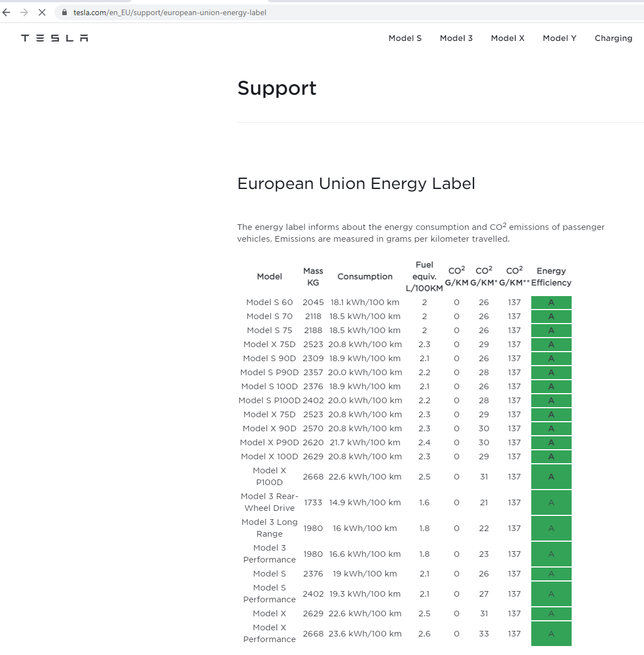Open the Model S menu in the top navigation
This screenshot has width=644, height=655.
(405, 38)
